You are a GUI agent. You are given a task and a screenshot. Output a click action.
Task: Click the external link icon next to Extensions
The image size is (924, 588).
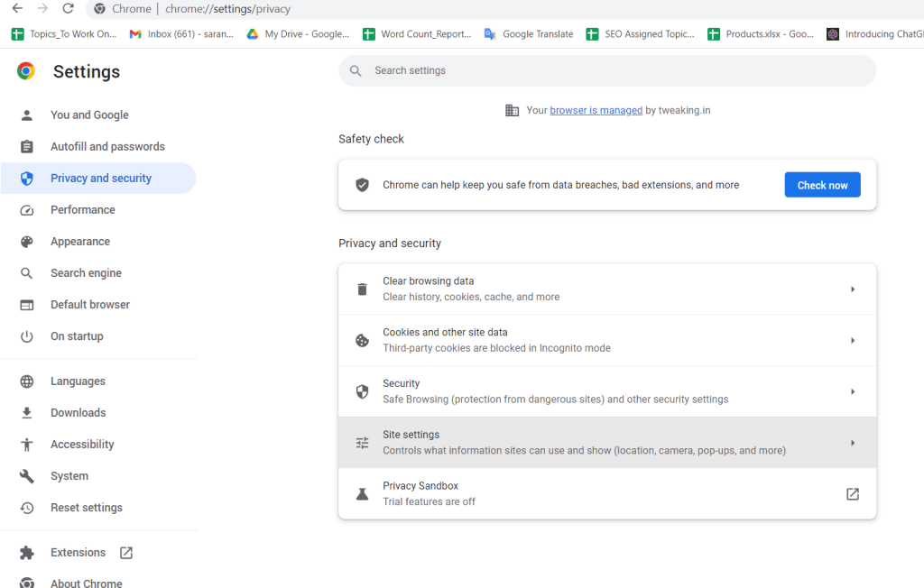coord(126,553)
